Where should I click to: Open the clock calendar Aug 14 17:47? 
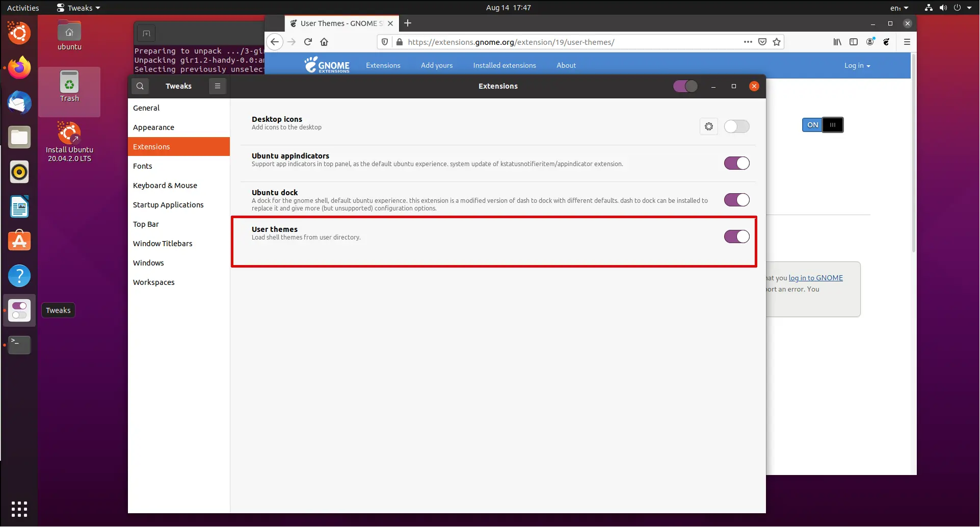(508, 8)
